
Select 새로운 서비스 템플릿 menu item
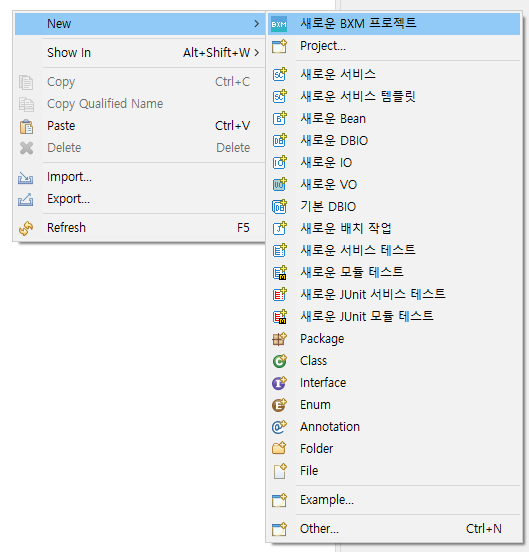[x=394, y=96]
